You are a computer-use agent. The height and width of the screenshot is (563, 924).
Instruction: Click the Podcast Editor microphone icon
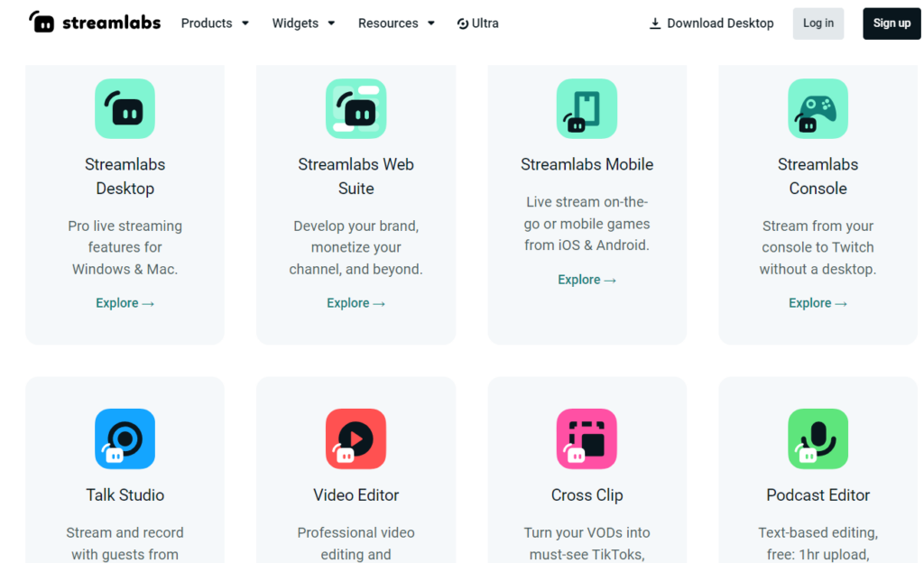pos(818,438)
